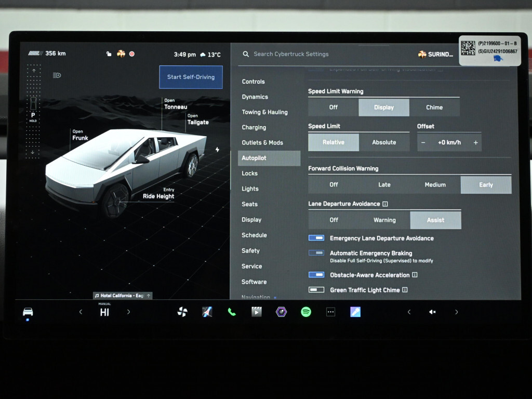
Task: Tap the car controls icon
Action: click(x=28, y=312)
